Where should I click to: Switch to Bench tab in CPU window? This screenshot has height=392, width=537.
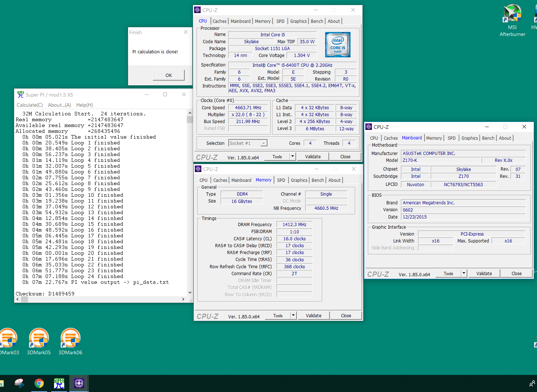pos(317,21)
